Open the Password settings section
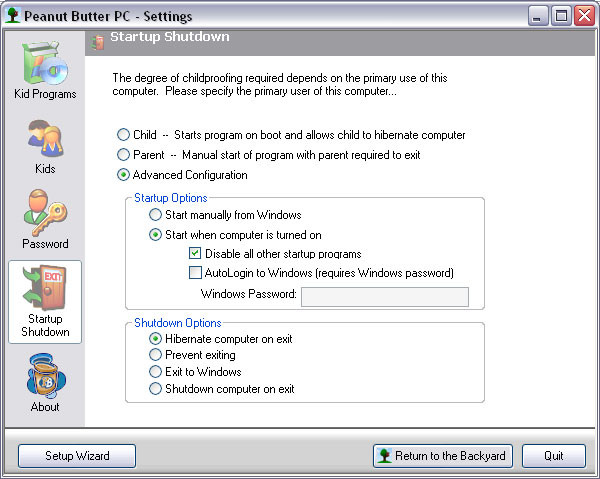 [45, 220]
